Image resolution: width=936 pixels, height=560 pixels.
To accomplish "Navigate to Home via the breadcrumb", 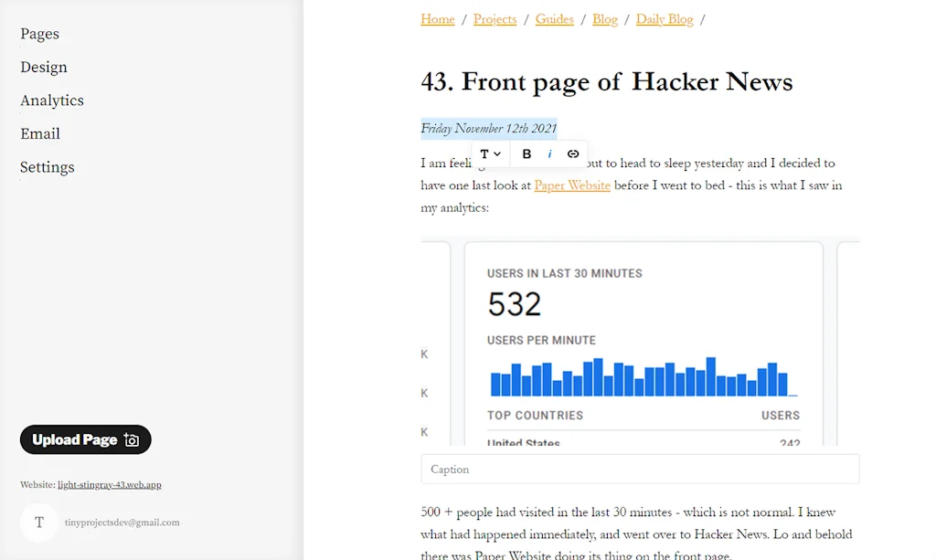I will tap(437, 18).
